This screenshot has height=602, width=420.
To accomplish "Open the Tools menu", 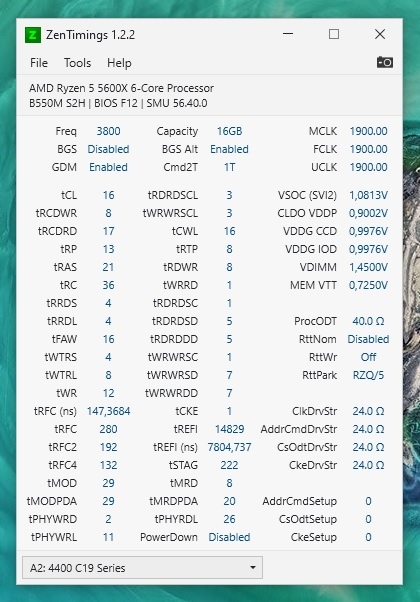I will point(78,63).
